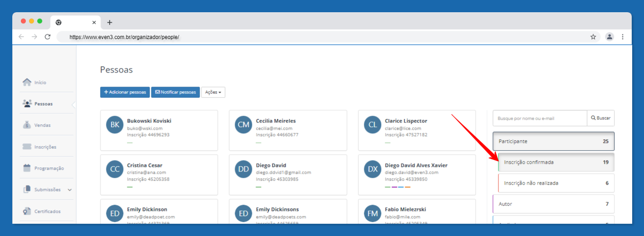The image size is (644, 236).
Task: Click the Início sidebar label
Action: (40, 83)
